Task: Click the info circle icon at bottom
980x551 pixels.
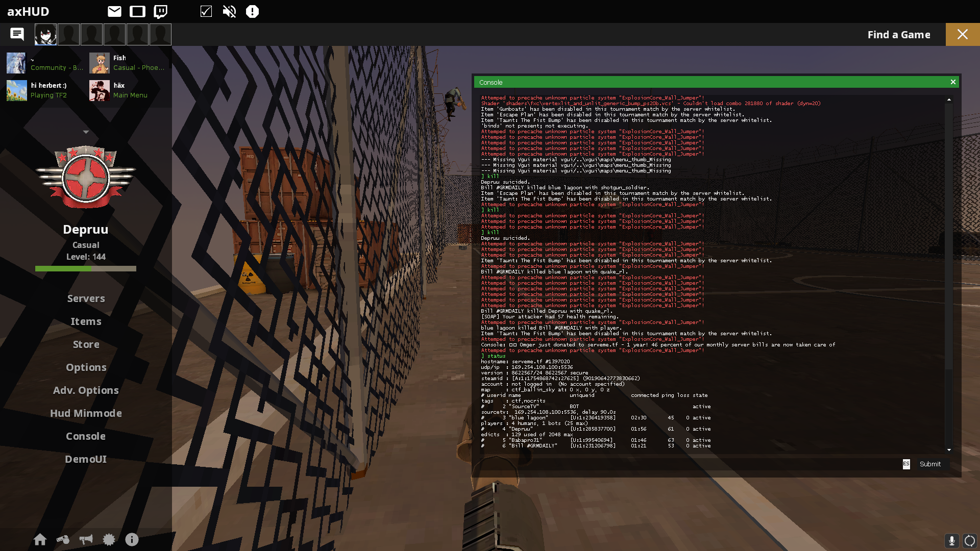Action: click(x=132, y=539)
